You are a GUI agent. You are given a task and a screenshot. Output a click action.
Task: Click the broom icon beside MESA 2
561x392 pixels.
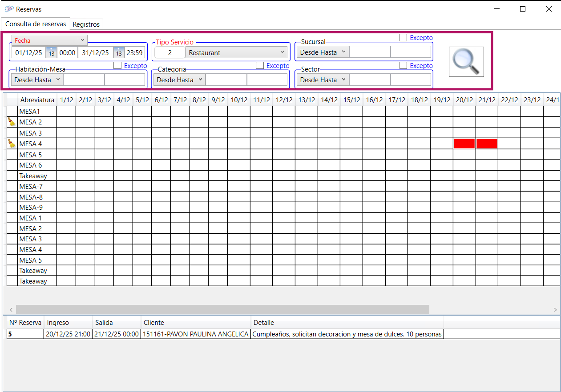coord(12,122)
